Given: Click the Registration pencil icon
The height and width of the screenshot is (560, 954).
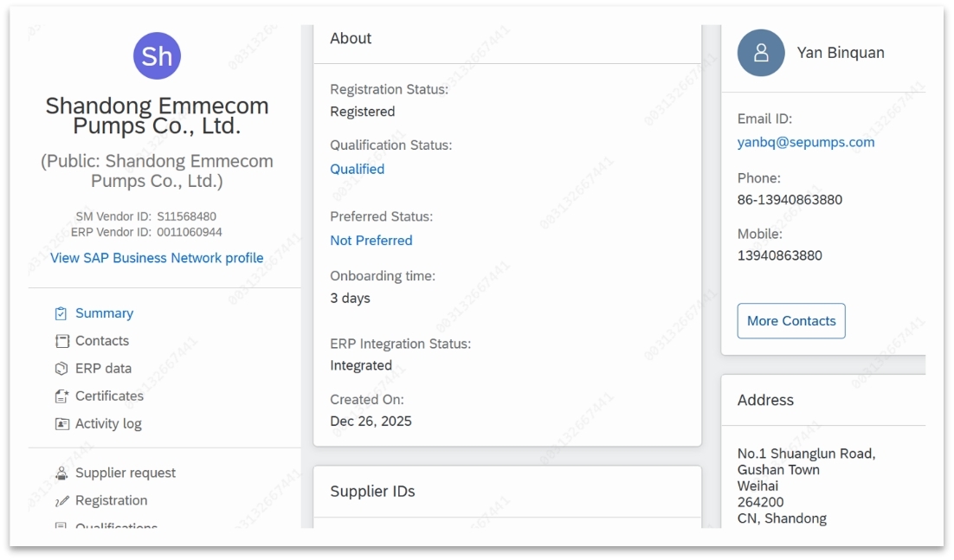Looking at the screenshot, I should tap(61, 501).
